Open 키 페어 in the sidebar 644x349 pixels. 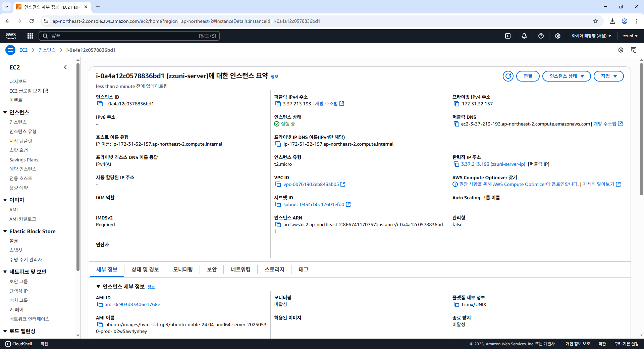(16, 310)
